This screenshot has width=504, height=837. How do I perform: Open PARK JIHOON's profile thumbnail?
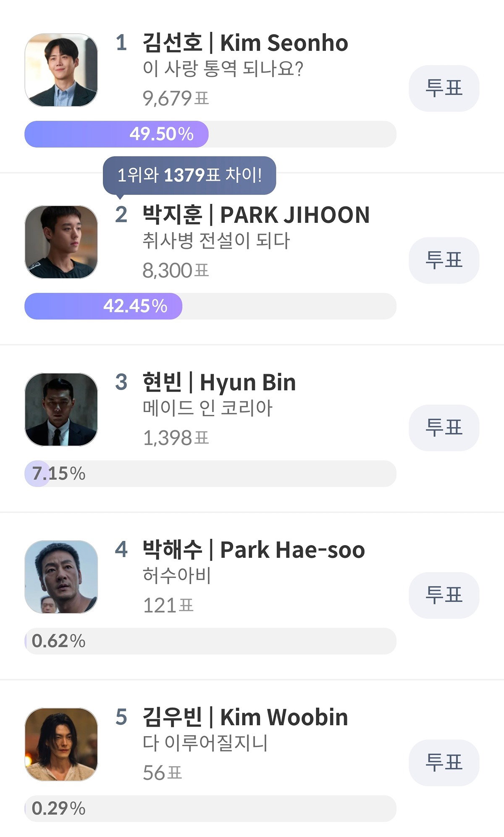(x=61, y=242)
